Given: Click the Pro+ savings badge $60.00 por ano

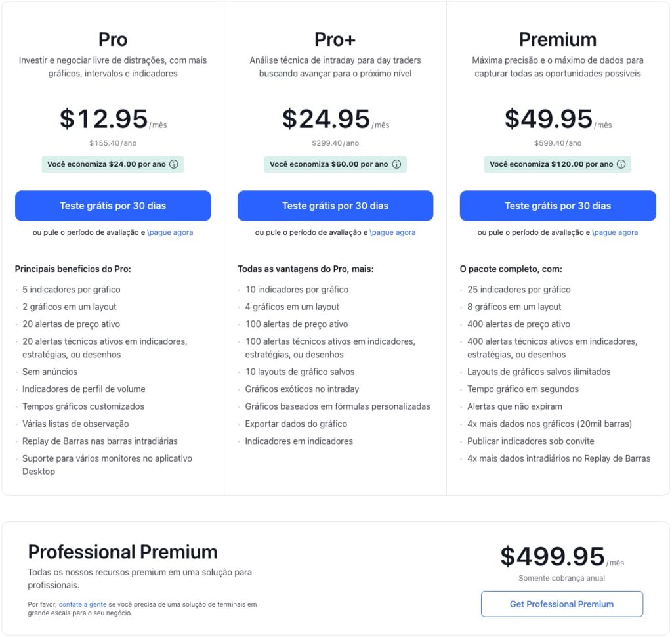Looking at the screenshot, I should click(x=335, y=164).
